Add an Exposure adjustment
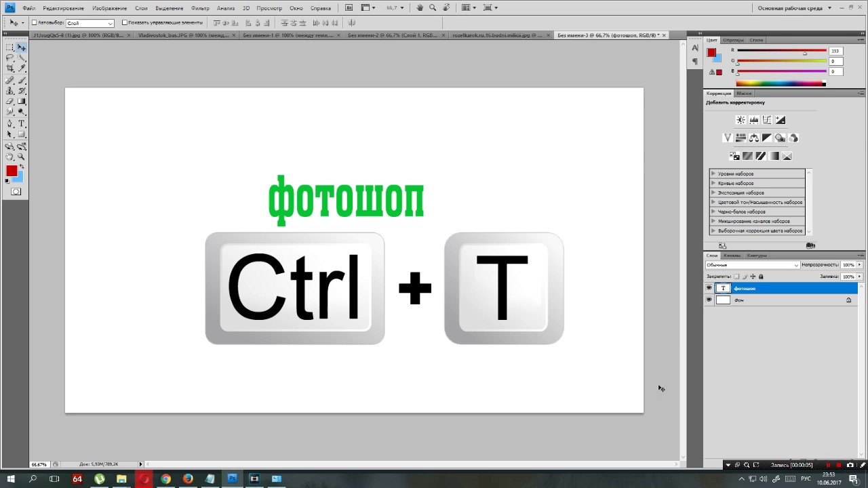This screenshot has height=488, width=868. coord(781,120)
